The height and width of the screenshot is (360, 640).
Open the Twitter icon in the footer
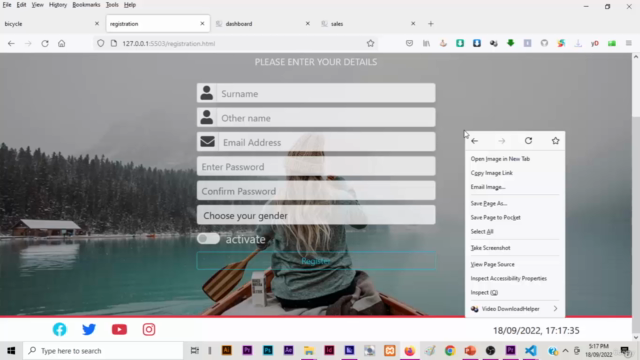tap(89, 329)
